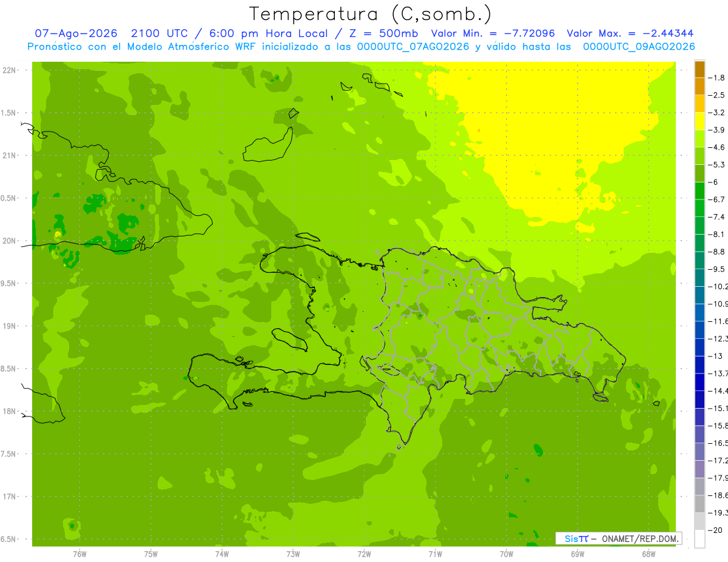This screenshot has height=562, width=728.
Task: Click the "-20" colorbar label
Action: [x=716, y=530]
